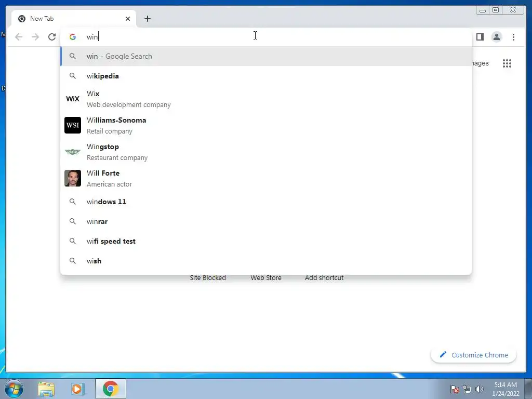The width and height of the screenshot is (532, 399).
Task: Click the back navigation arrow
Action: 19,37
